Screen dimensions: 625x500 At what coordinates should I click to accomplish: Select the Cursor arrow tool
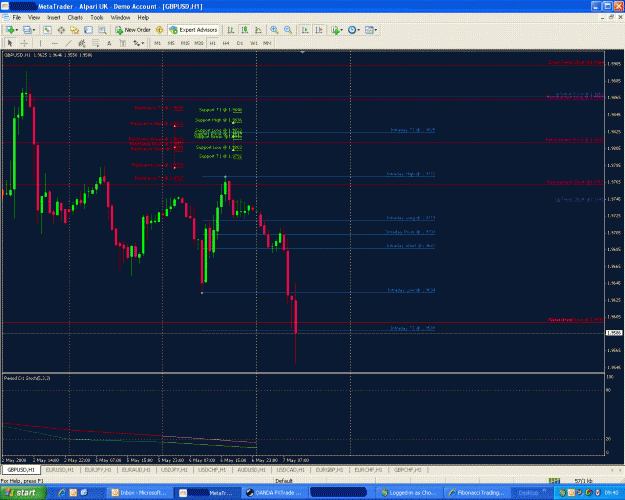(x=10, y=43)
